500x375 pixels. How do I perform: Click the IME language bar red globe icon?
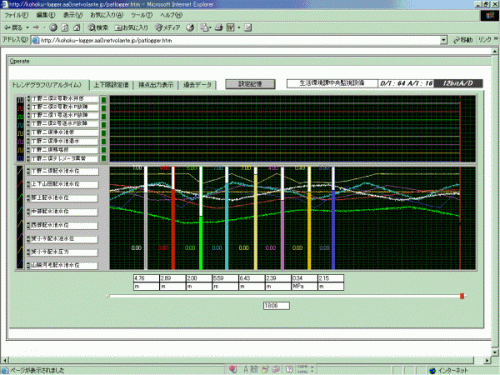tap(233, 369)
